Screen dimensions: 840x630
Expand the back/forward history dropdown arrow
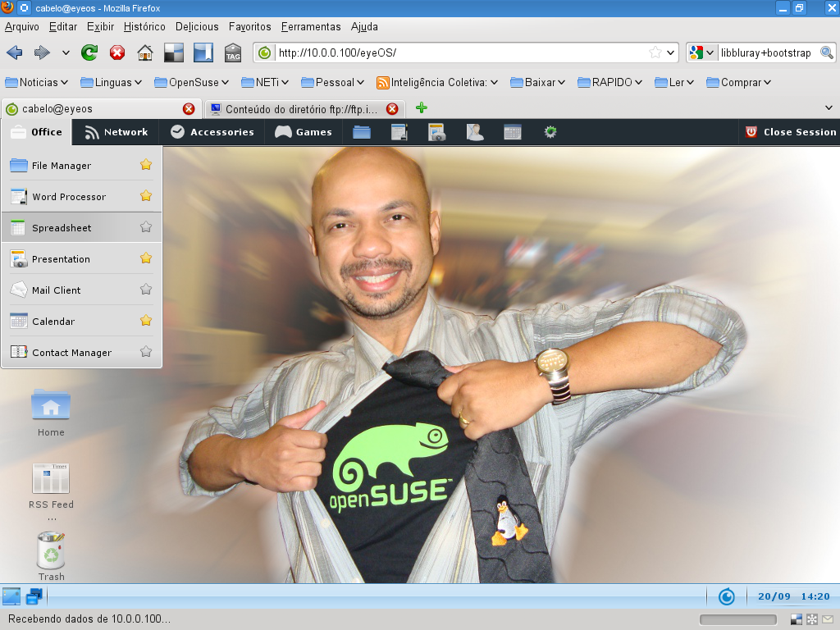click(66, 53)
